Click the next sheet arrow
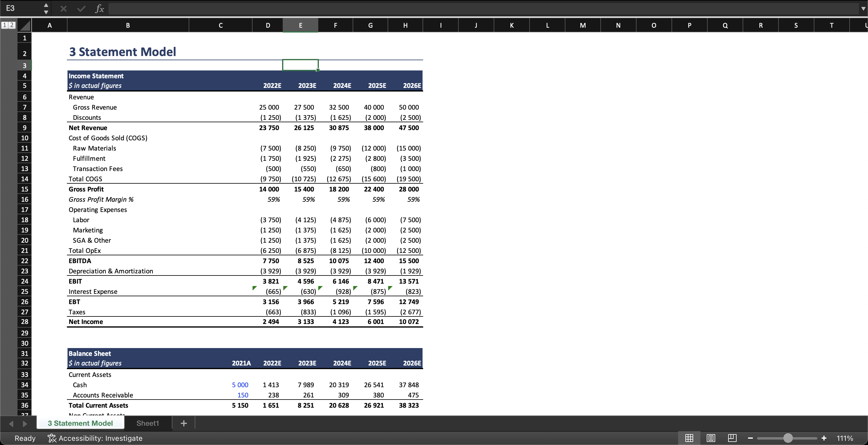The height and width of the screenshot is (445, 868). click(x=25, y=423)
